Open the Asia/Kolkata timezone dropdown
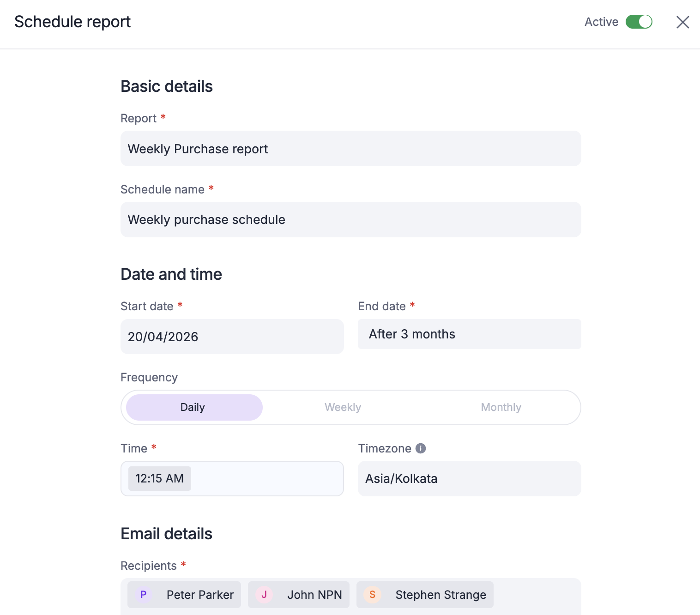 pos(469,478)
